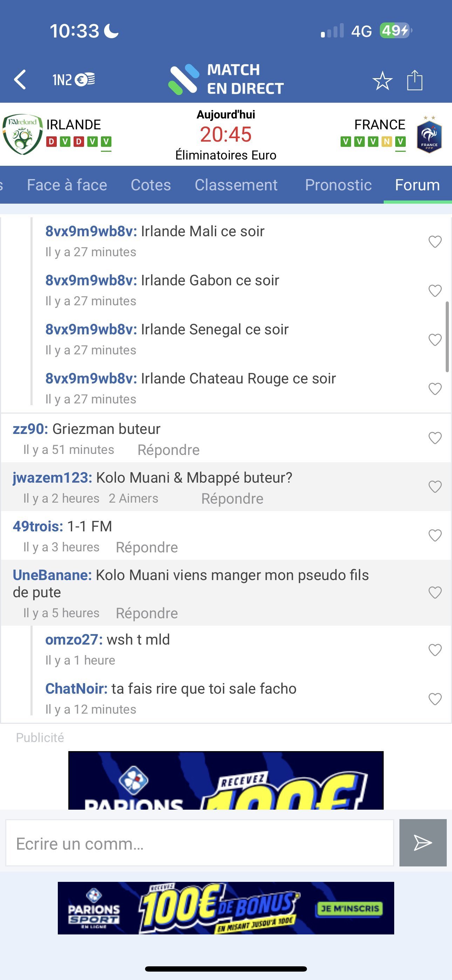Send comment with paper plane button
The width and height of the screenshot is (452, 980).
coord(423,843)
